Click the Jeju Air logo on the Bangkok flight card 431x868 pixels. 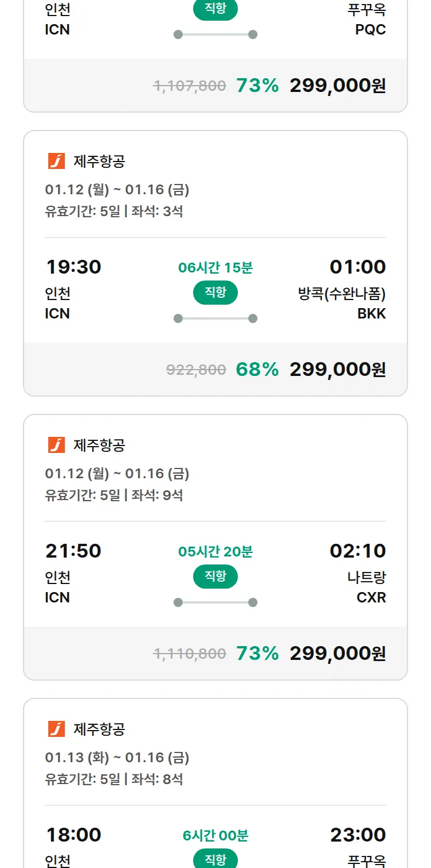click(56, 162)
